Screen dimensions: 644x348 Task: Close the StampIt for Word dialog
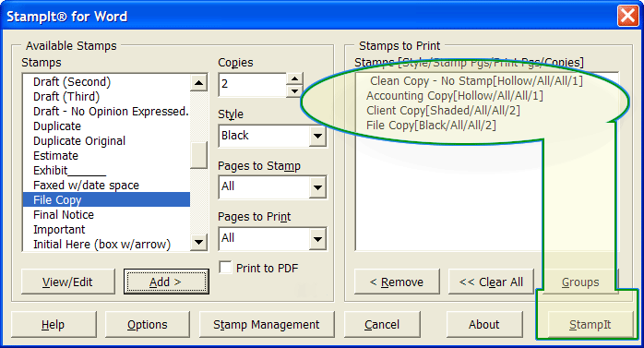point(627,16)
